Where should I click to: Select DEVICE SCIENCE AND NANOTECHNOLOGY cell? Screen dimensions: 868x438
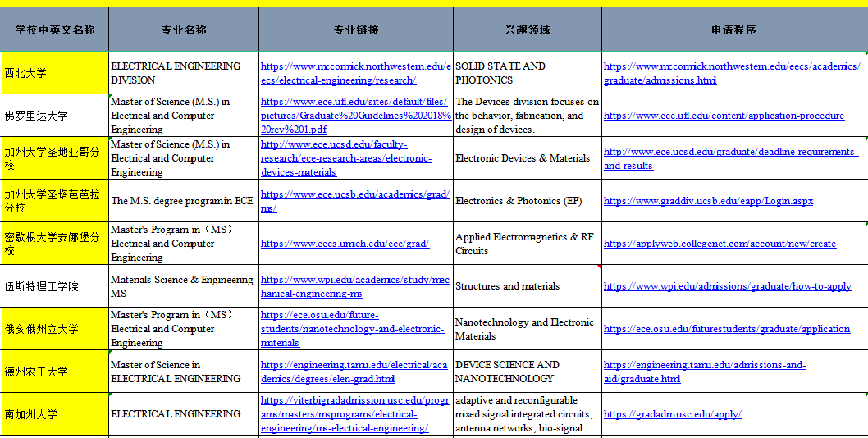[x=528, y=372]
